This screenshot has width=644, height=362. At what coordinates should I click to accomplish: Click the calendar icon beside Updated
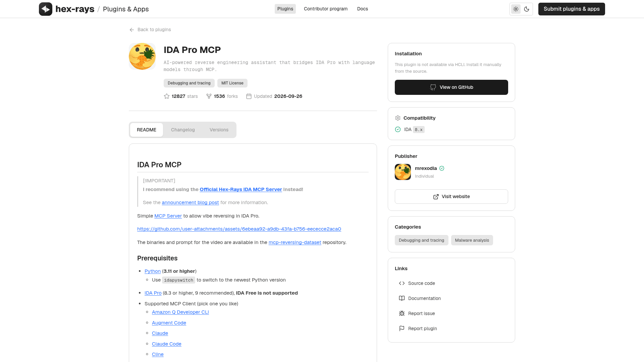coord(249,96)
